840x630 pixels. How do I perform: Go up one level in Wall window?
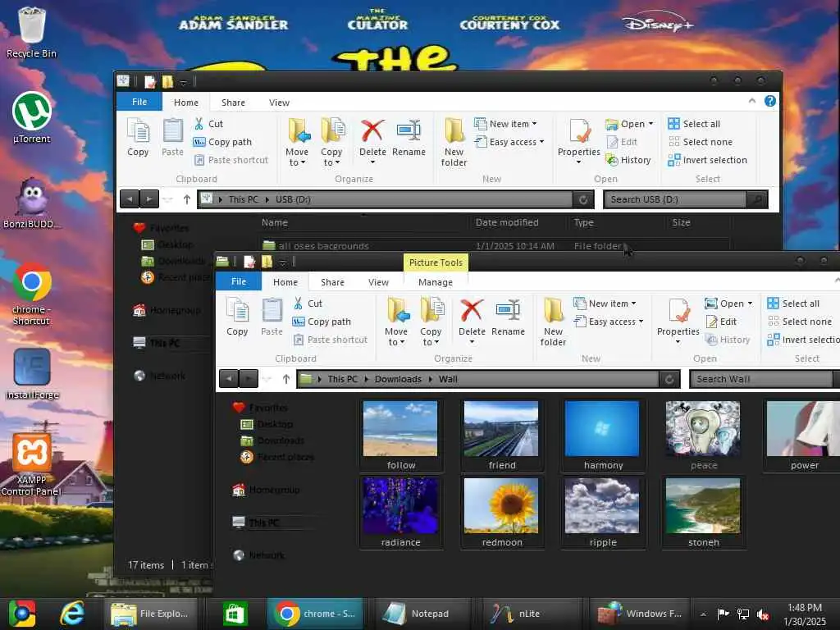[x=286, y=379]
